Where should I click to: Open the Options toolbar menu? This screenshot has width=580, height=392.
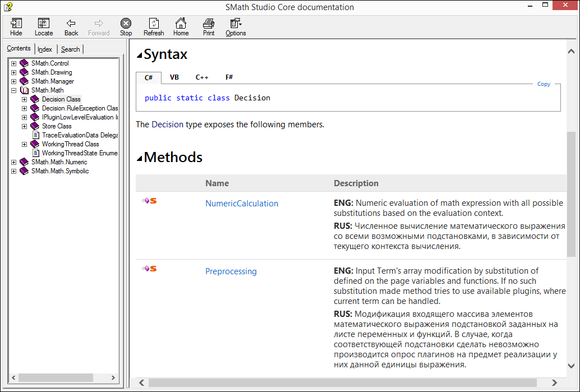point(236,24)
